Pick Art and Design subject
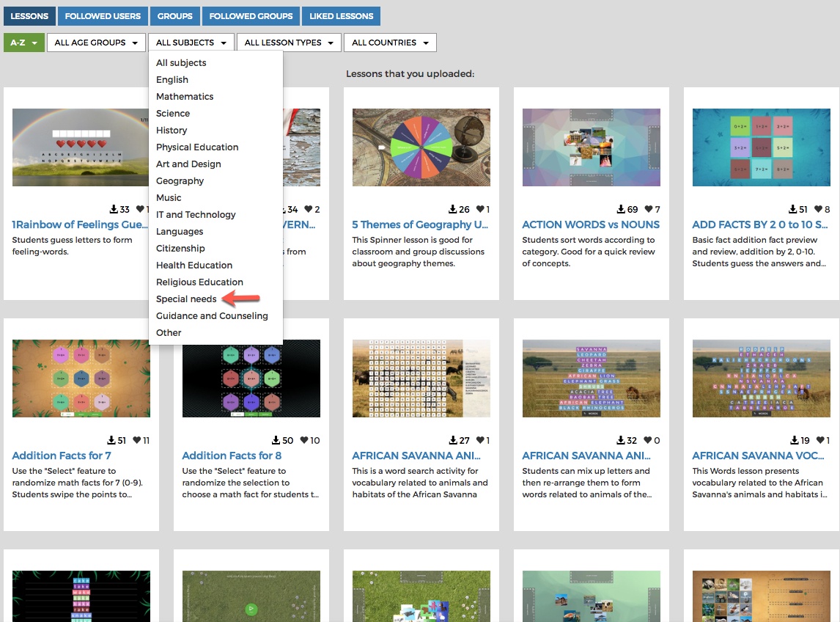Image resolution: width=840 pixels, height=622 pixels. click(188, 164)
